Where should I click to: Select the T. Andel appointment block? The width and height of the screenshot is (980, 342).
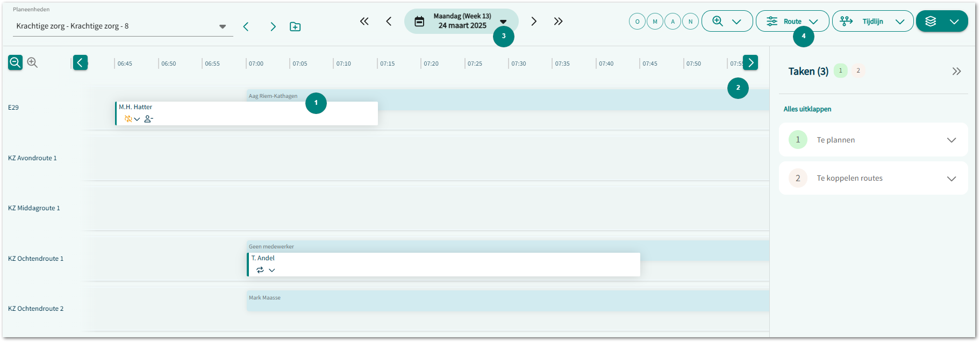pyautogui.click(x=443, y=264)
